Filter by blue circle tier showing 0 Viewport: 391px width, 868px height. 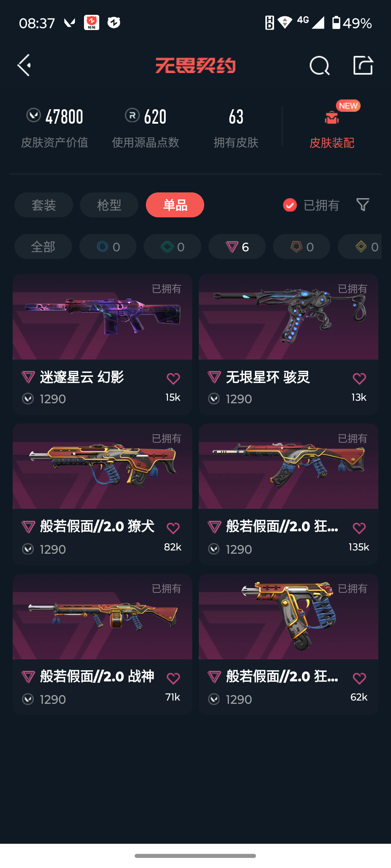(x=108, y=247)
